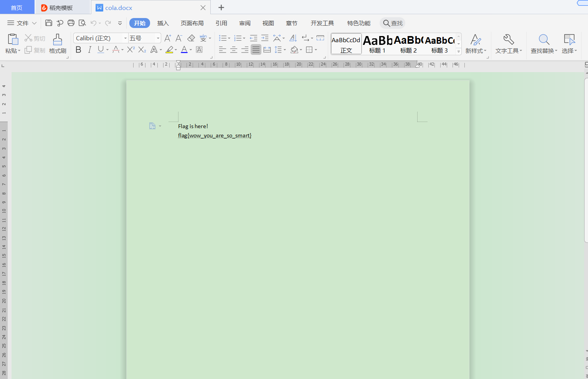Click the Format Painter (格式刷) icon
The image size is (588, 379).
coord(58,43)
